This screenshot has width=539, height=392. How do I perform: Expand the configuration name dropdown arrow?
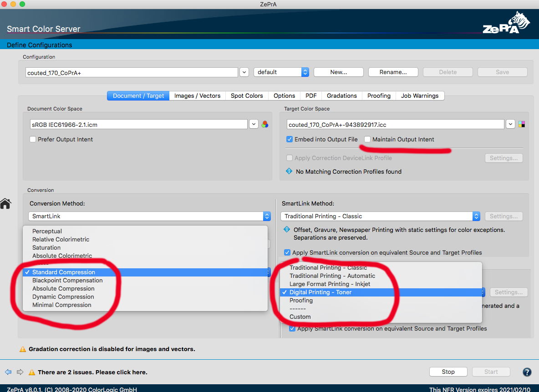click(x=244, y=72)
